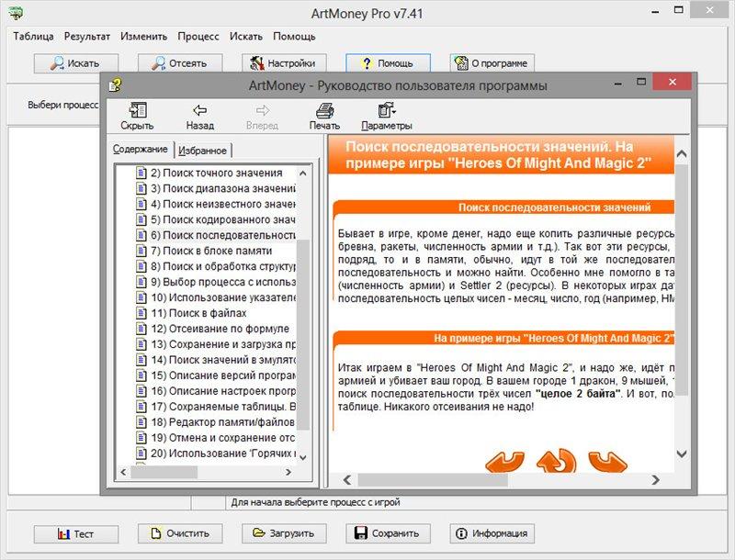Click the help content scroll-right arrow
The width and height of the screenshot is (735, 560).
[x=655, y=479]
